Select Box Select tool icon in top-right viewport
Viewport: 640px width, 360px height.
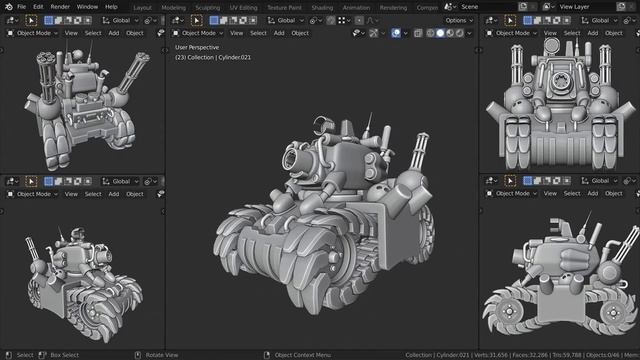510,20
